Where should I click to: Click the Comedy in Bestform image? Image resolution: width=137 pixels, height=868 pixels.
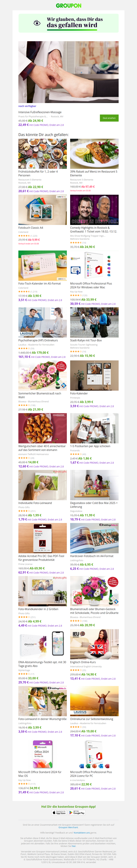[94, 210]
